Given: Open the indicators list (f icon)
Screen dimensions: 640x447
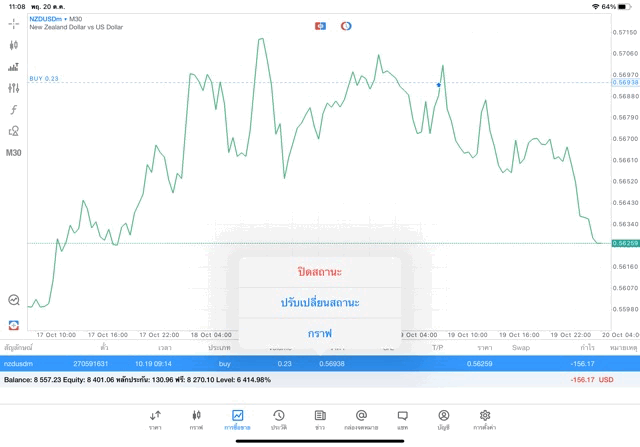Looking at the screenshot, I should 13,109.
